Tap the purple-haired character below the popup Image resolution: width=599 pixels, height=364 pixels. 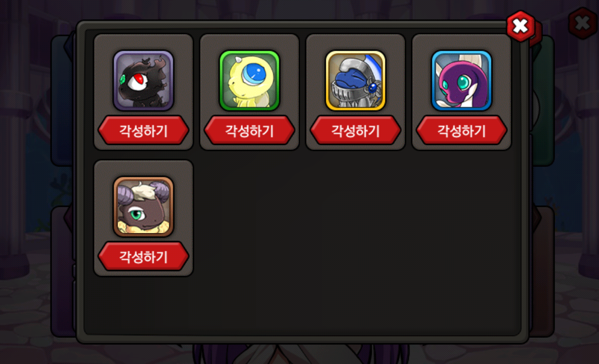300,354
